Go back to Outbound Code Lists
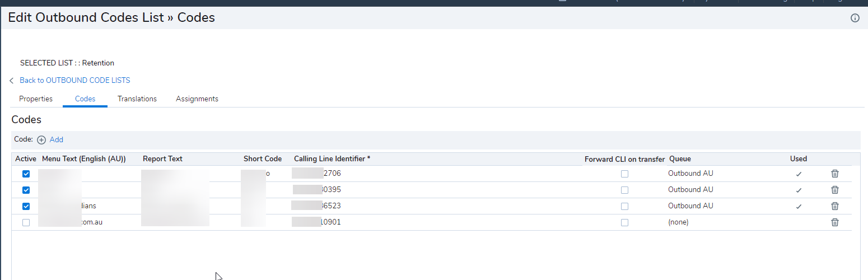Screen dimensions: 868x280 (x=75, y=81)
